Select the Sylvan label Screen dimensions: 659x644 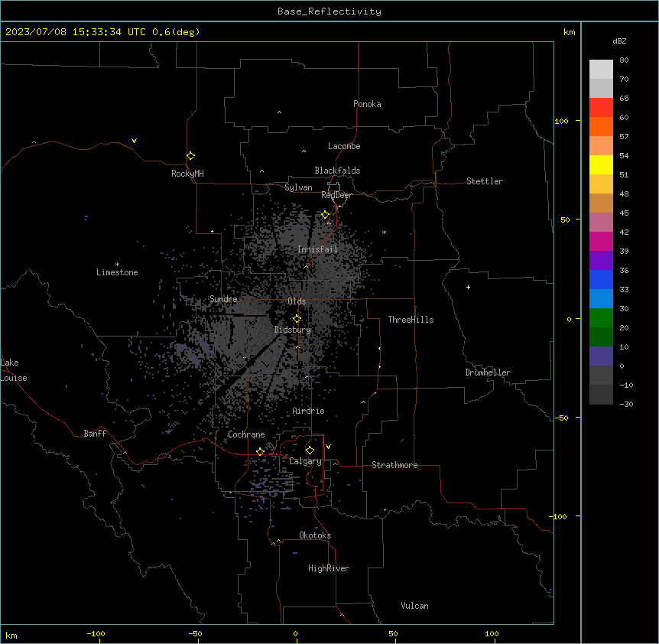pos(298,187)
